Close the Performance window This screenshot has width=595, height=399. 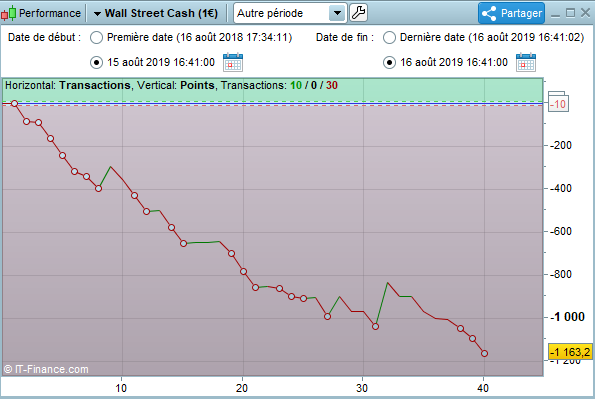coord(585,13)
